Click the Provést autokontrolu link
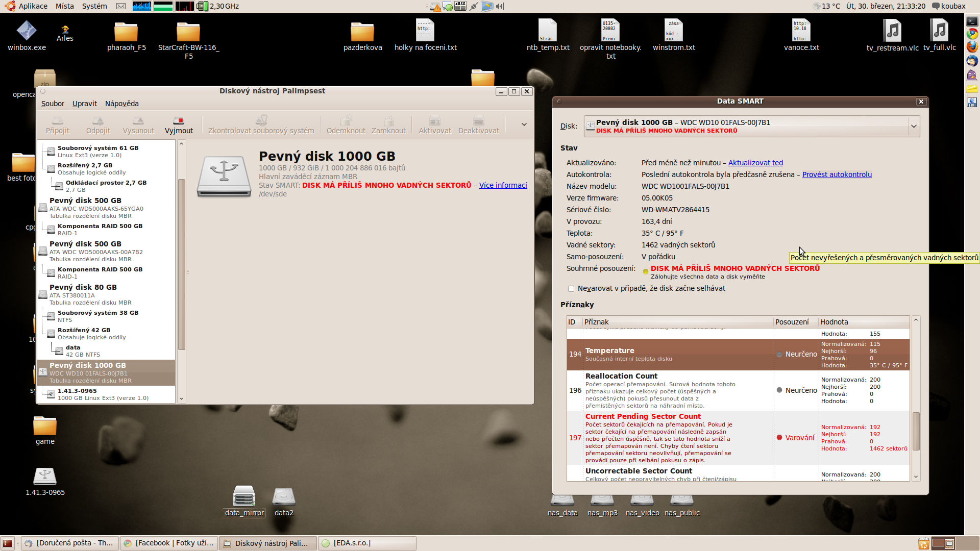 point(837,174)
